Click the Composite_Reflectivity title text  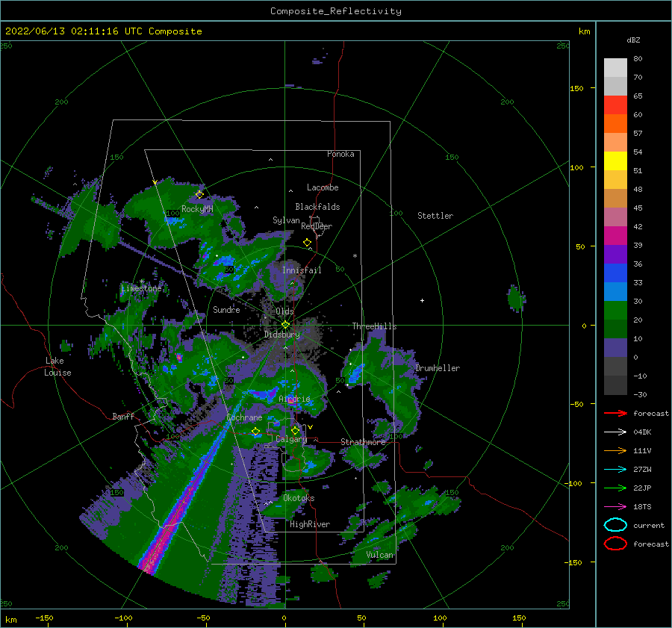(336, 11)
